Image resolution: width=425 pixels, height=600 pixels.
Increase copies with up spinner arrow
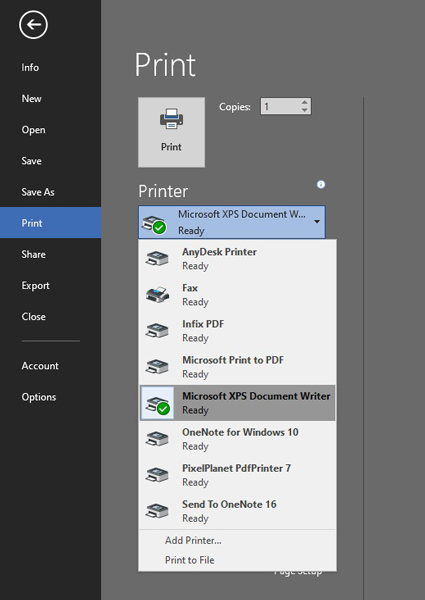pyautogui.click(x=305, y=102)
